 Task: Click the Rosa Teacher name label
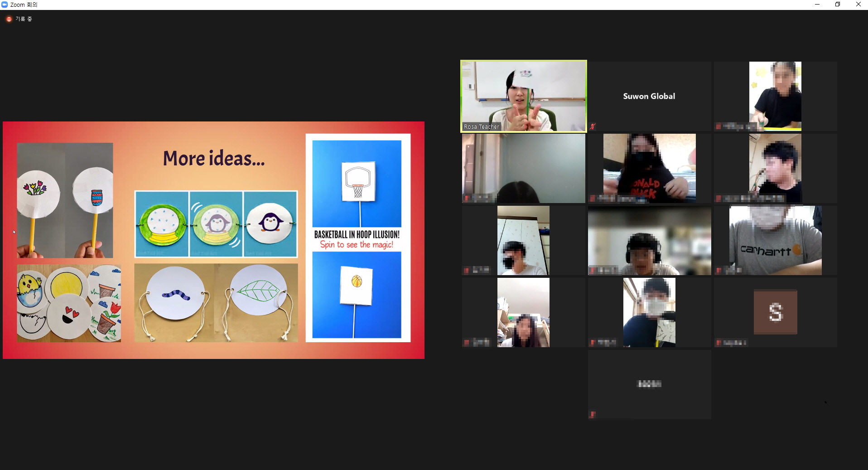coord(481,127)
